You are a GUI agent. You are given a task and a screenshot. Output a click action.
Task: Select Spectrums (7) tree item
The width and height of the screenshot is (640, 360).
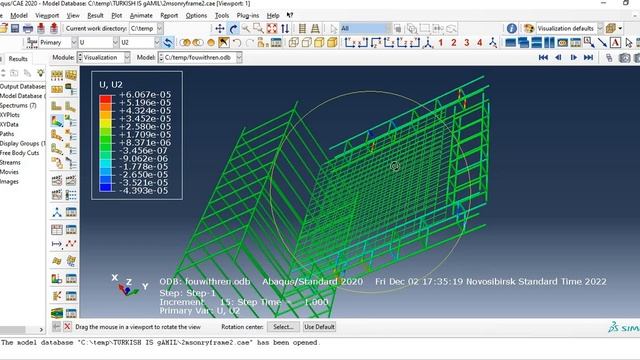[x=18, y=105]
